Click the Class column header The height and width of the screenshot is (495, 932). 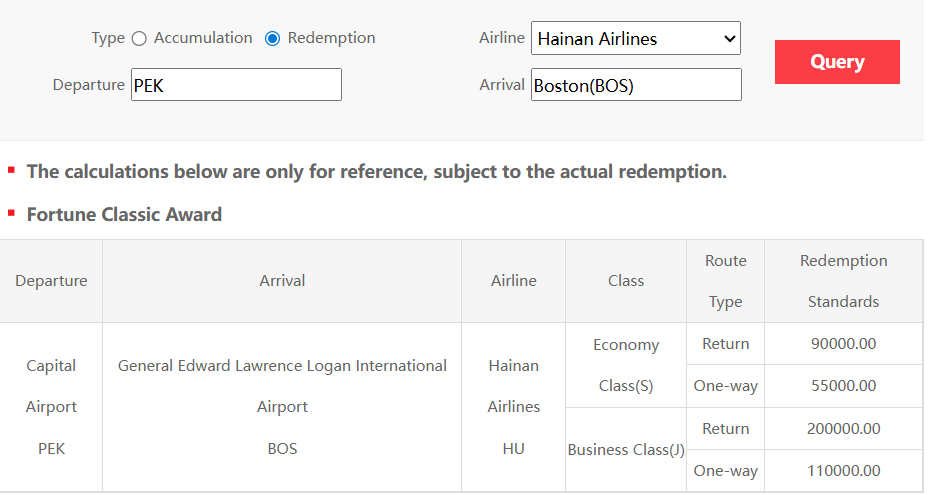(x=626, y=281)
